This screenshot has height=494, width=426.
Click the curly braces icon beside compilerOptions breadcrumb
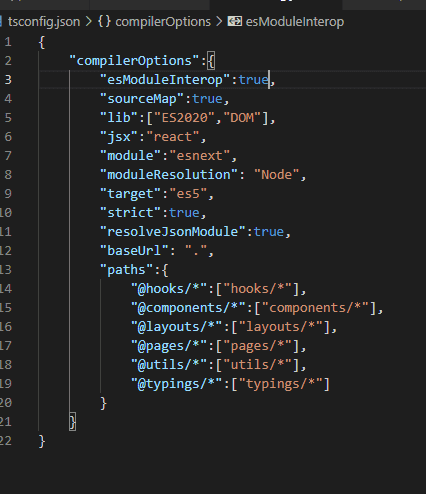coord(104,22)
